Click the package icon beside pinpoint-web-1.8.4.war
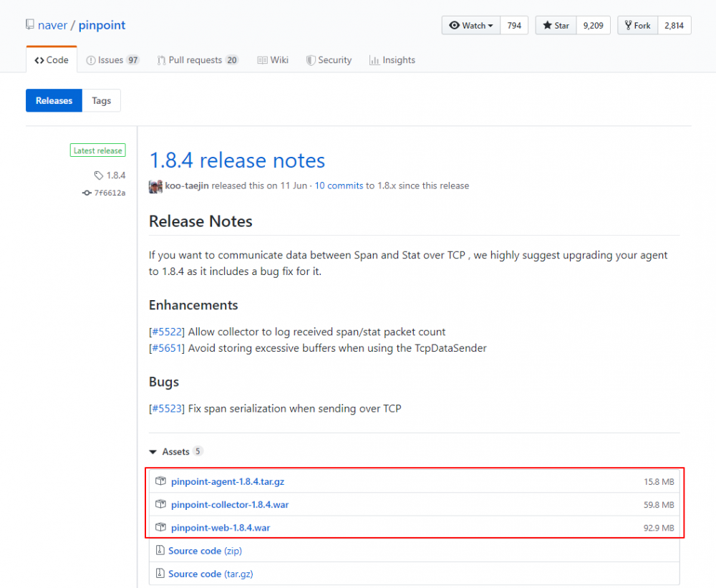Screen dimensions: 716x588 click(161, 528)
